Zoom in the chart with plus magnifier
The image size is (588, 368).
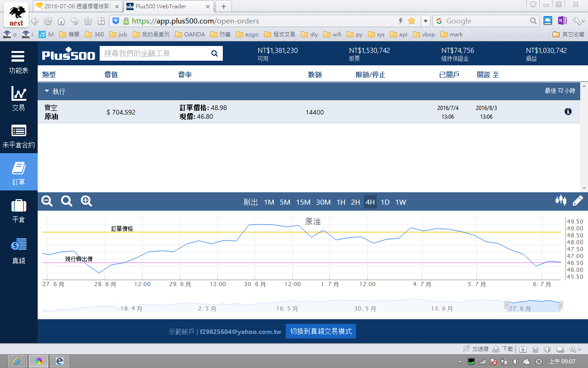86,201
